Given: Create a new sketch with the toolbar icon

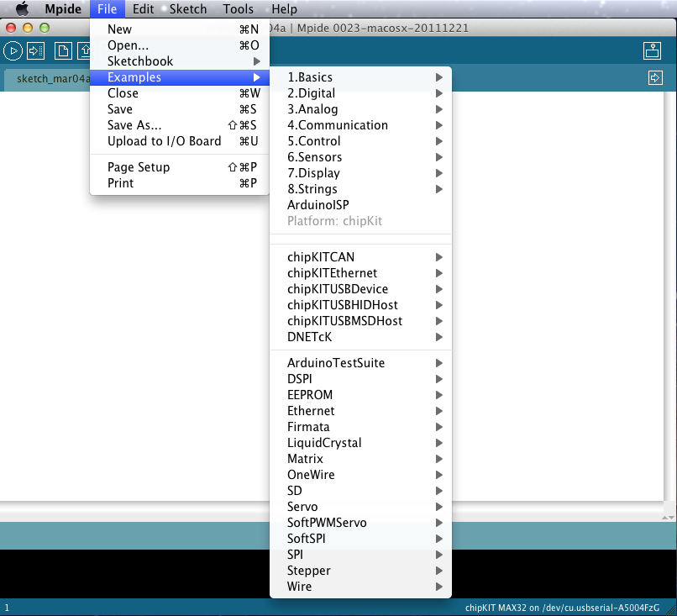Looking at the screenshot, I should 62,50.
